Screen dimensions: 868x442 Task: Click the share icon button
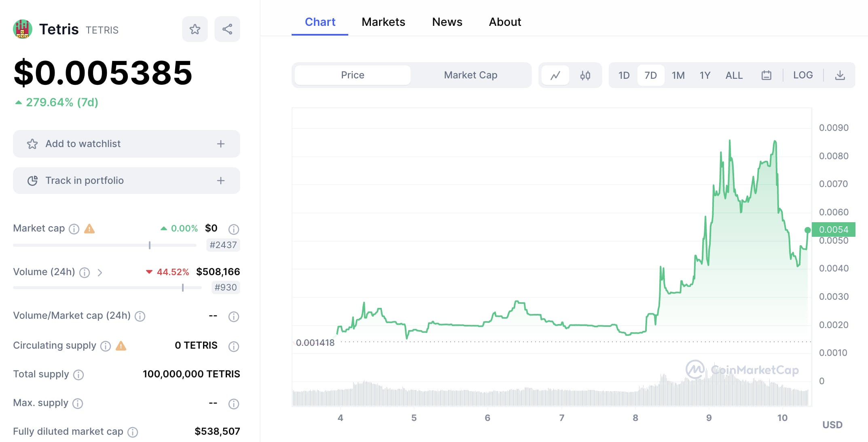pos(227,29)
